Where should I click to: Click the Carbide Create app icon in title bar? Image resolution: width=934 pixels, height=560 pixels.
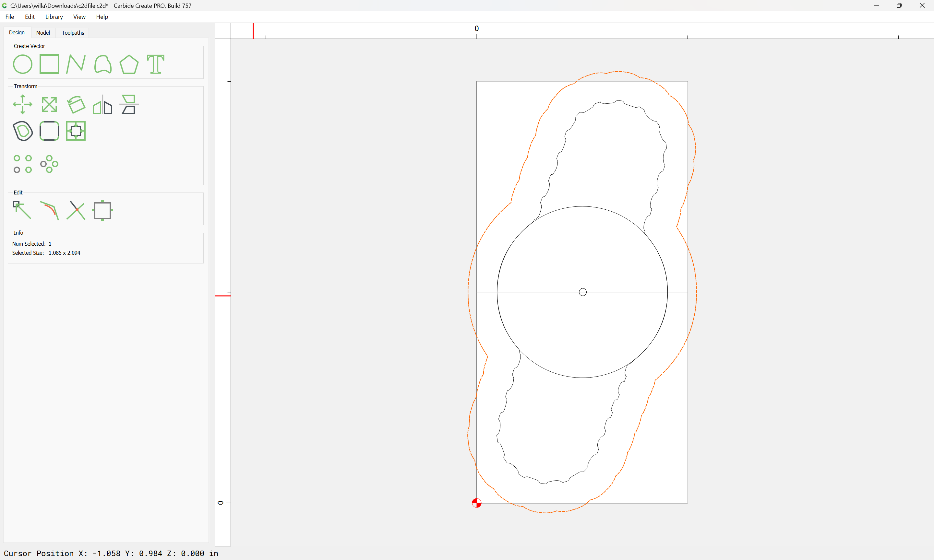coord(5,5)
